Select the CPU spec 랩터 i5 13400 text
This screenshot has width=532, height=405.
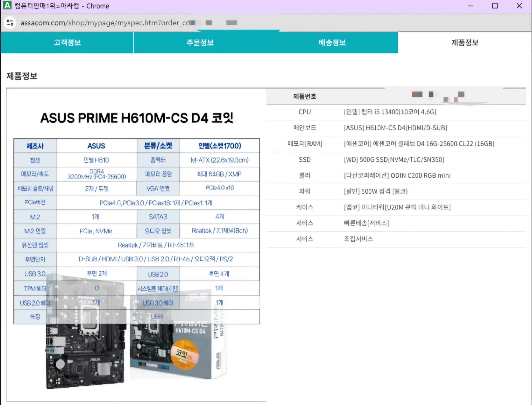(x=390, y=112)
